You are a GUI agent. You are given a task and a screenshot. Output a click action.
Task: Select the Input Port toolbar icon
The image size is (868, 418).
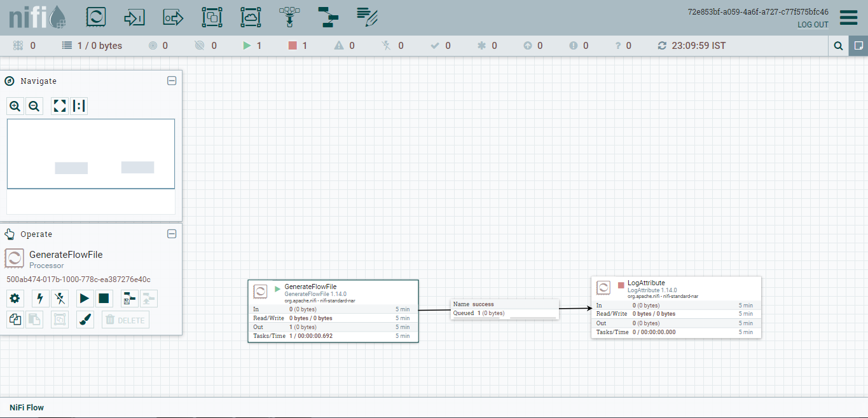pyautogui.click(x=134, y=17)
